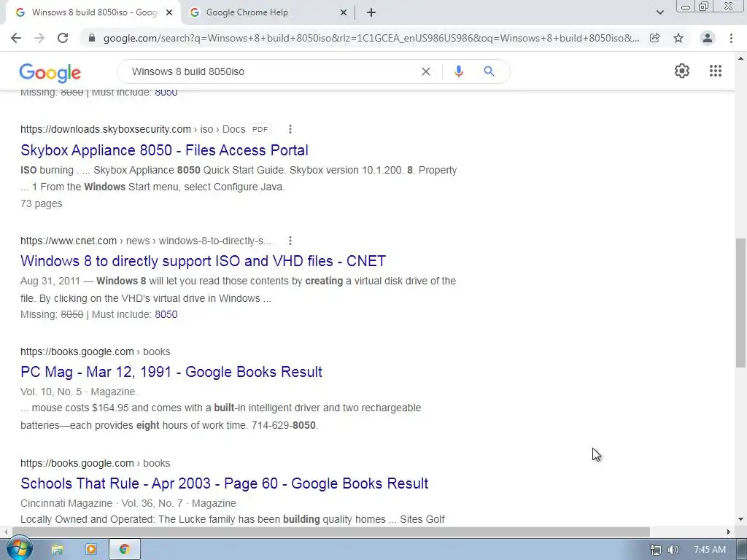This screenshot has width=747, height=560.
Task: Open the clock showing 7:45 AM
Action: click(710, 550)
